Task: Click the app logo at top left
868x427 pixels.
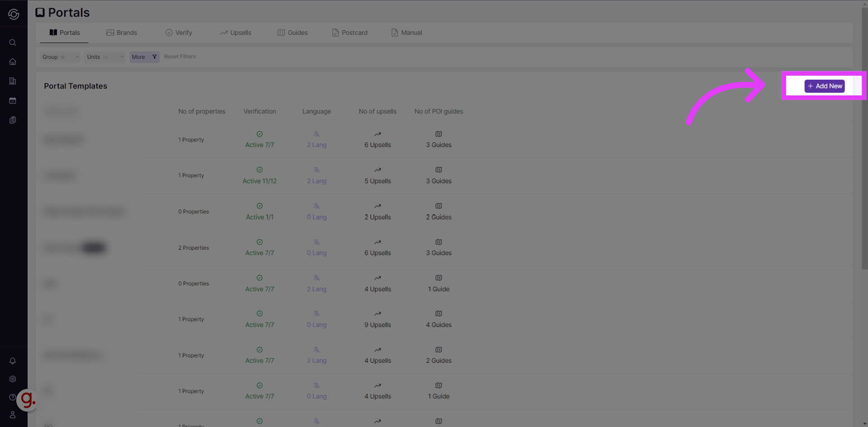Action: (14, 14)
